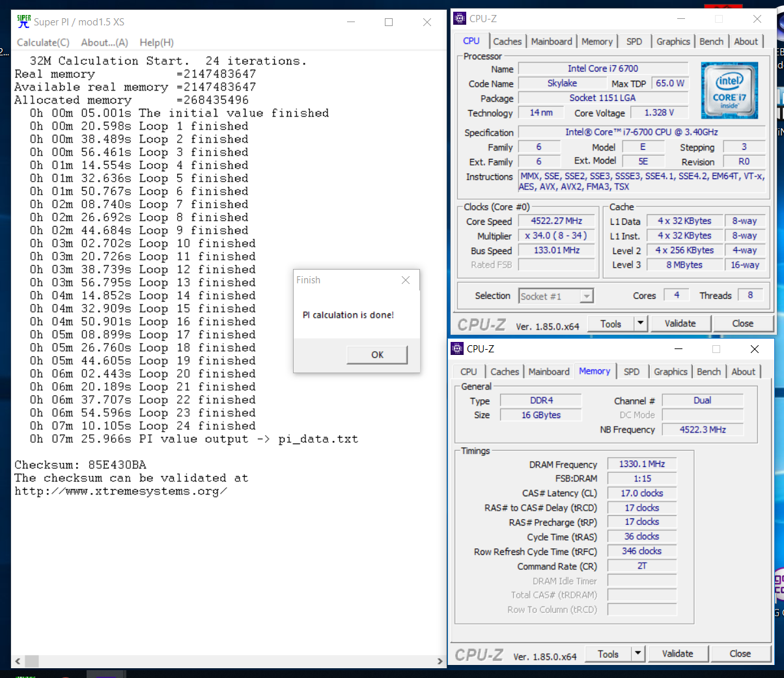Select the SPD tab in lower CPU-Z window

click(632, 371)
